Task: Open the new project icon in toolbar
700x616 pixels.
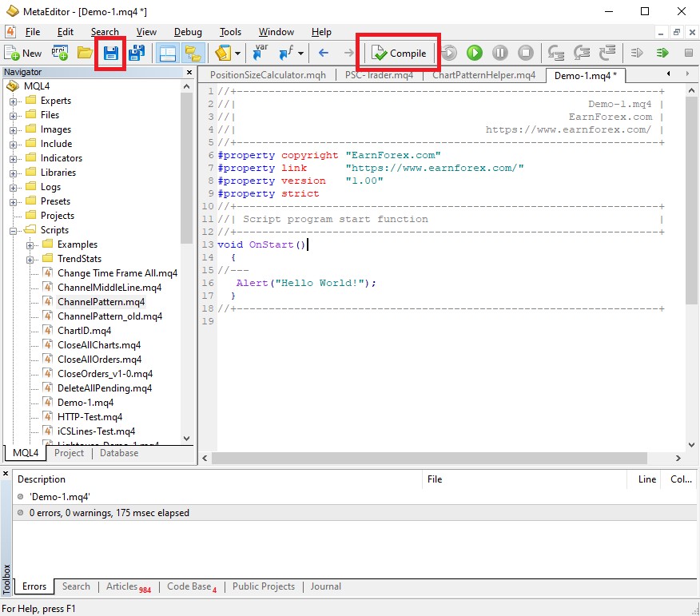Action: pyautogui.click(x=60, y=54)
